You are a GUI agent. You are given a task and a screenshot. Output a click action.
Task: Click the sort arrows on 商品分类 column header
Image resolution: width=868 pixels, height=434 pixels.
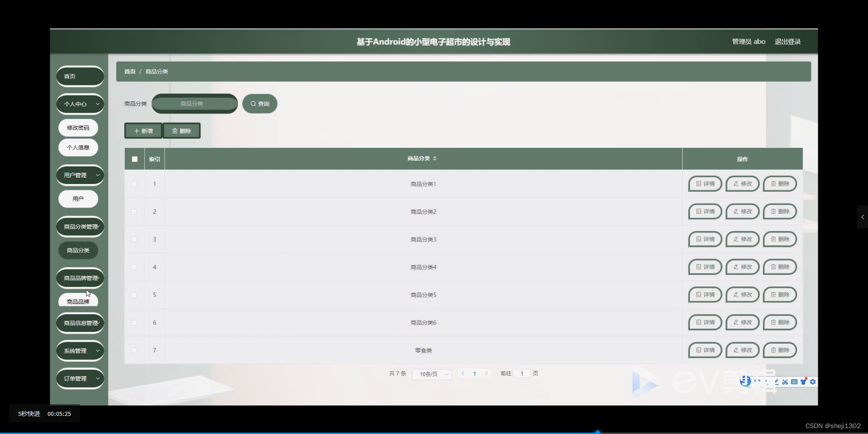[435, 158]
